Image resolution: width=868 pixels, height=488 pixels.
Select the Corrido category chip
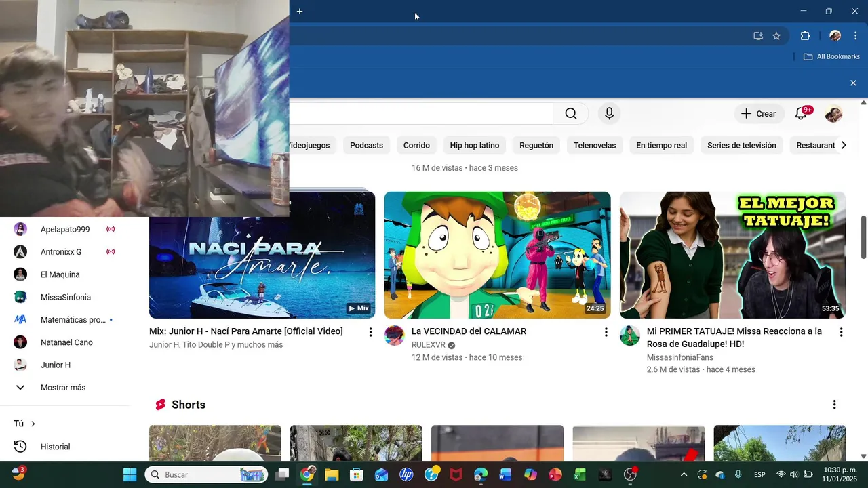[x=416, y=145]
